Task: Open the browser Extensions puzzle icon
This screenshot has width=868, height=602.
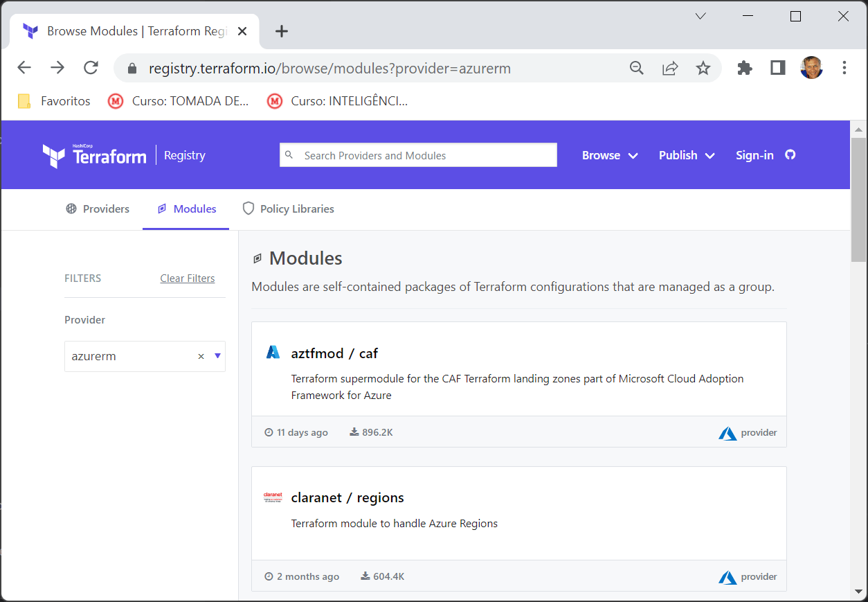Action: point(745,68)
